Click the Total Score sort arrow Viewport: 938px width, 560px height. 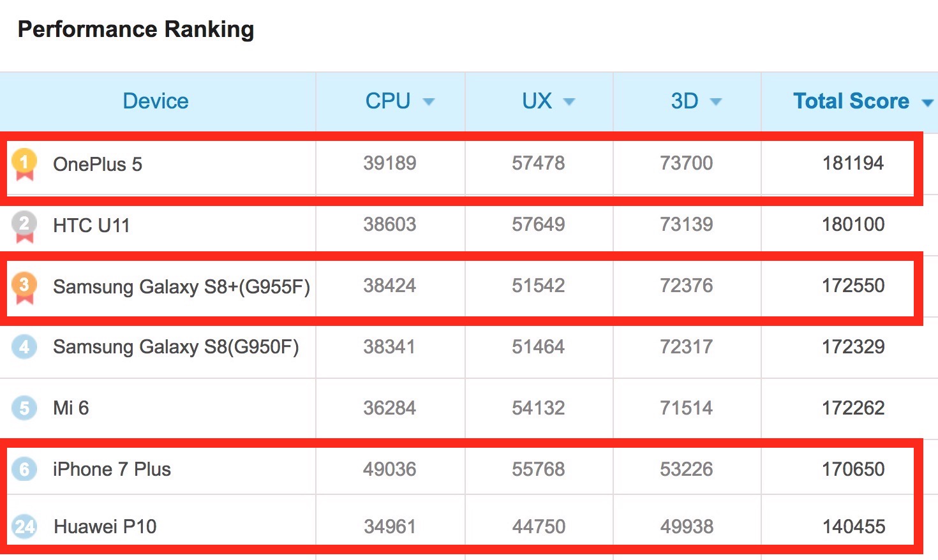927,102
